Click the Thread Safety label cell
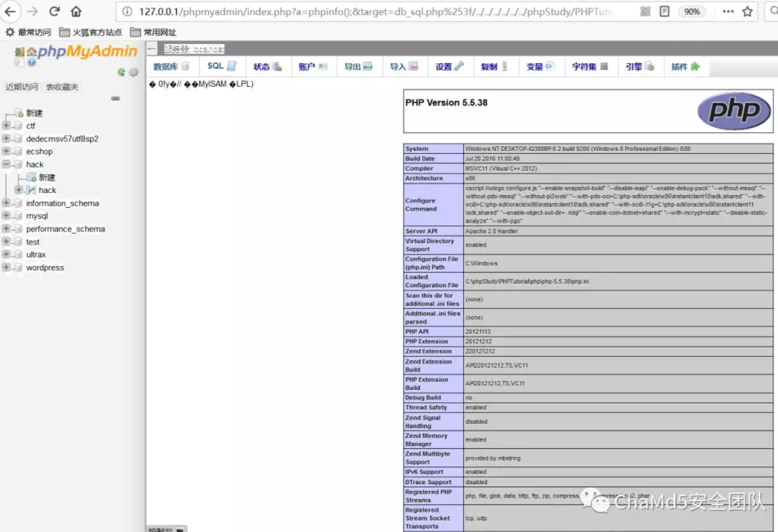778x532 pixels. [434, 408]
